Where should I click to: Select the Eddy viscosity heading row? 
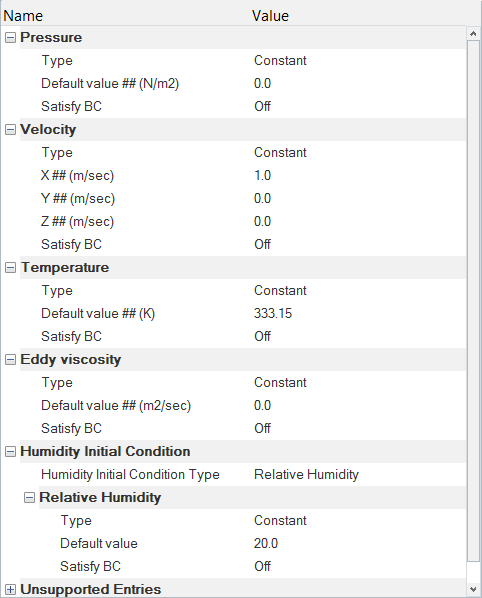coord(243,359)
